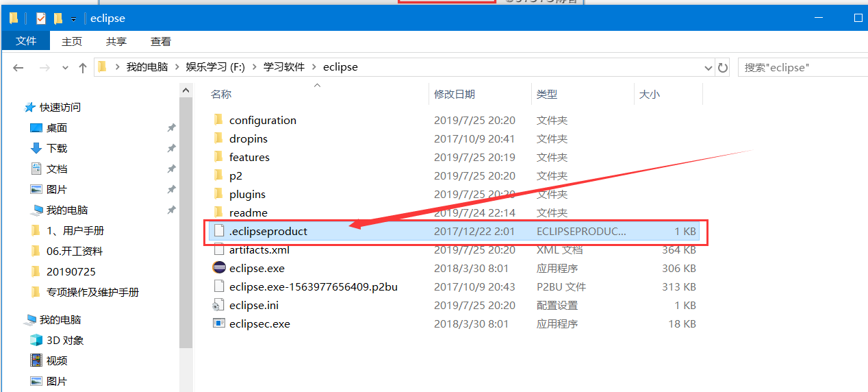Sort by 类型 column header
The image size is (868, 392).
coord(547,94)
